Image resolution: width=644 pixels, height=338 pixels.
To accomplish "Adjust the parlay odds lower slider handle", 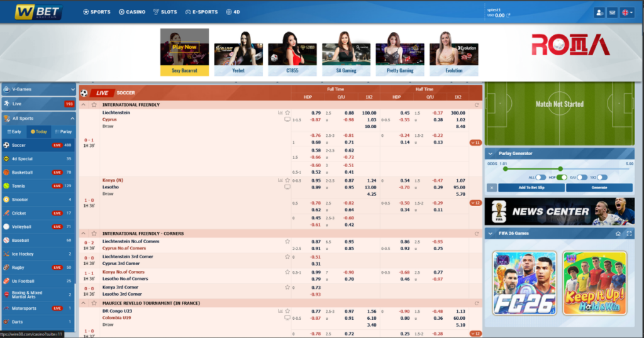I will [505, 168].
